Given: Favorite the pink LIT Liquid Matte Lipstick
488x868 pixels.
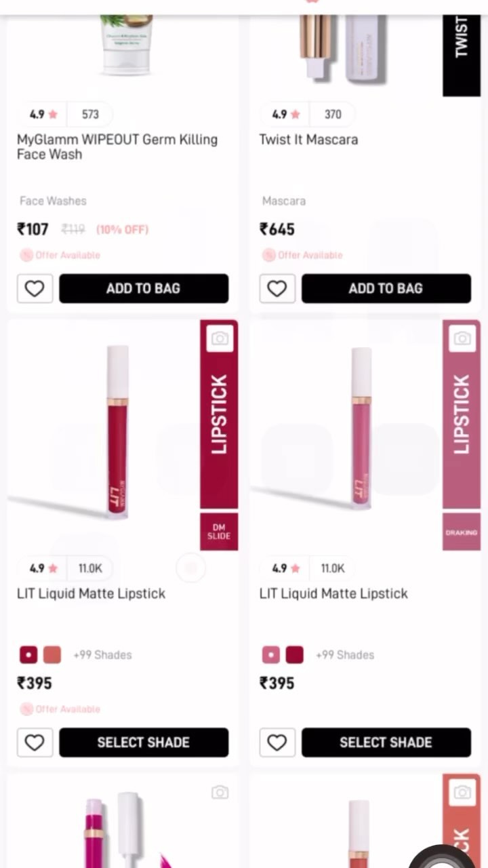Looking at the screenshot, I should pos(277,743).
